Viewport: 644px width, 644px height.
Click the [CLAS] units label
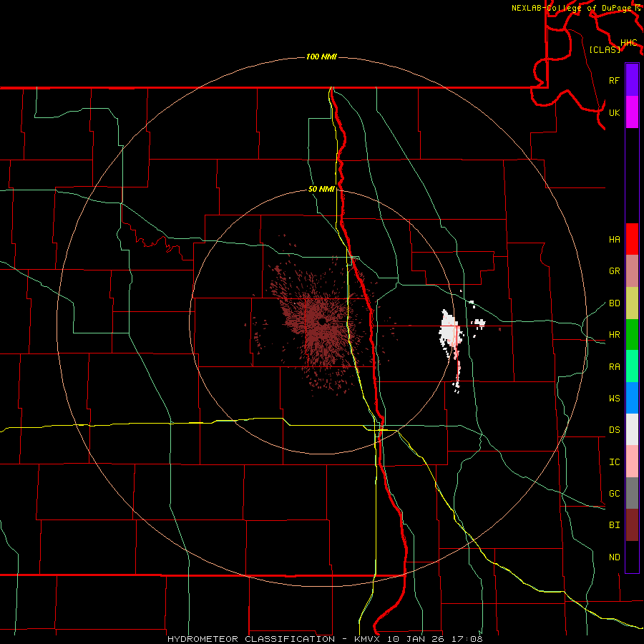(x=605, y=49)
